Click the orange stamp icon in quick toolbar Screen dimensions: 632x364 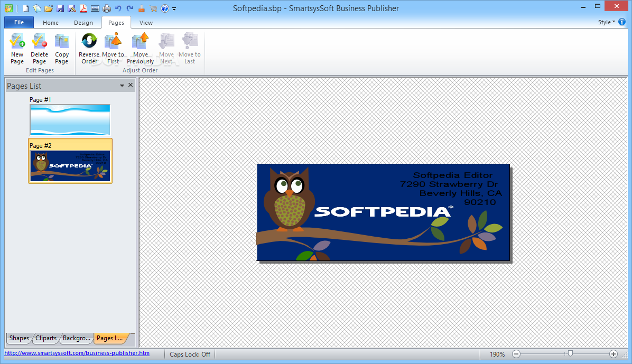(142, 8)
